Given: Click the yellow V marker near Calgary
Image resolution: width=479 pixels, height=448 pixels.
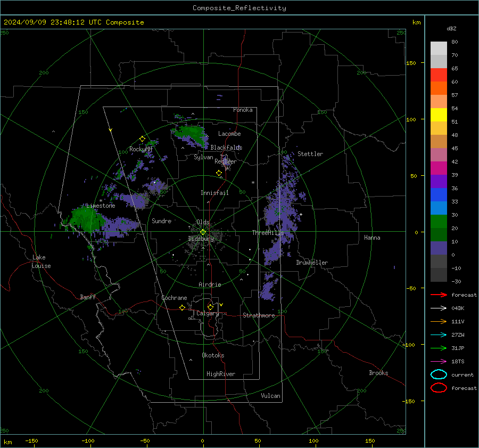Looking at the screenshot, I should [221, 305].
